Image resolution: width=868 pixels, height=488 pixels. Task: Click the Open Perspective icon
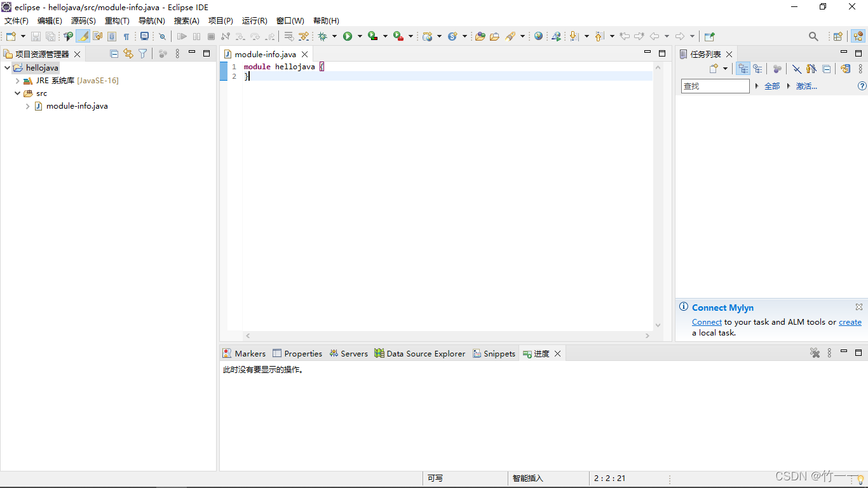(838, 36)
